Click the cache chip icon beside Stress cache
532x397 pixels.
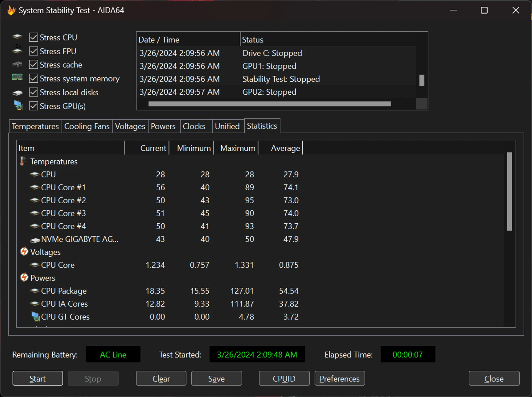pyautogui.click(x=17, y=64)
